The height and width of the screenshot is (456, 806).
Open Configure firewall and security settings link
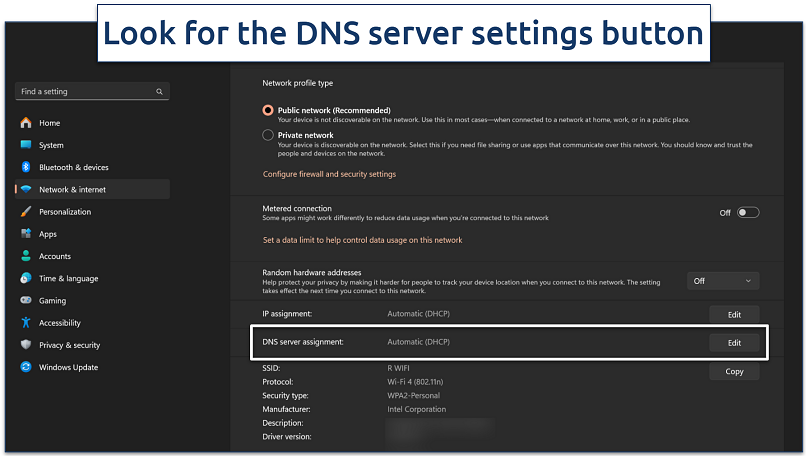coord(329,174)
